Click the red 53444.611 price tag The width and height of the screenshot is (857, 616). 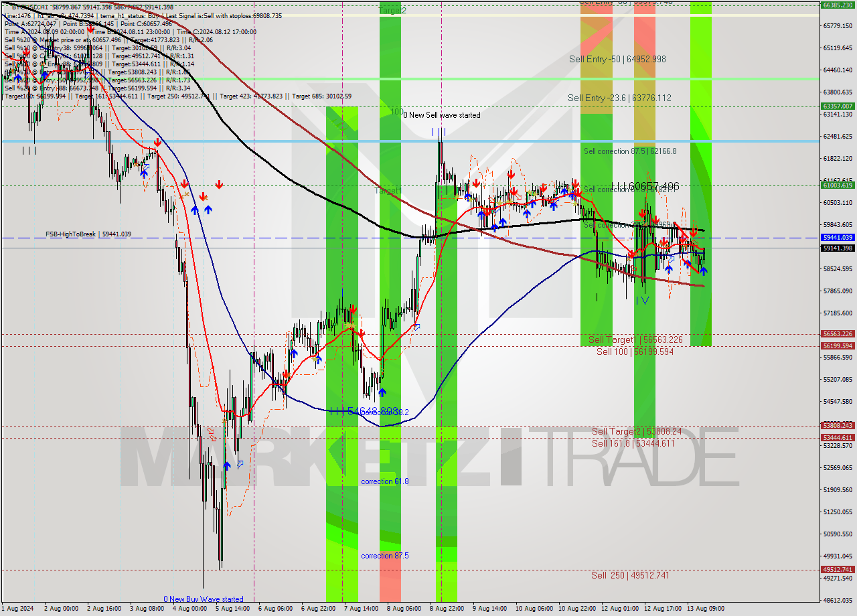click(837, 438)
